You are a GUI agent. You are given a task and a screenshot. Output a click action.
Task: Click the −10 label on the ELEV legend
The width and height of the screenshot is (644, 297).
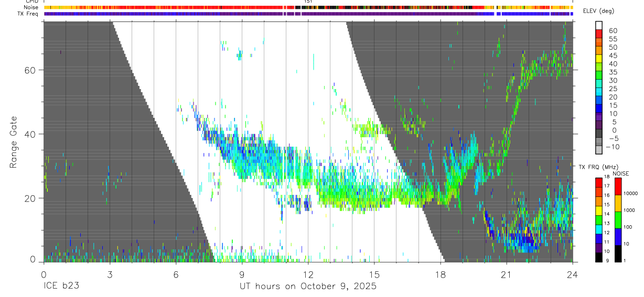tap(613, 147)
